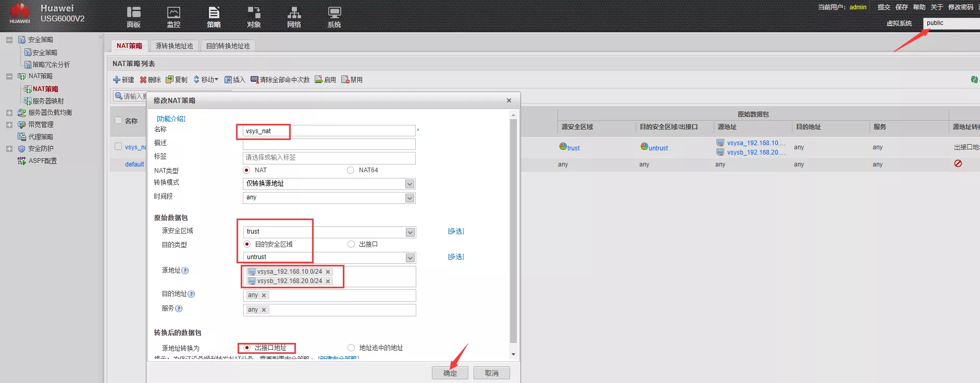Open the 系统 system icon

click(x=334, y=12)
